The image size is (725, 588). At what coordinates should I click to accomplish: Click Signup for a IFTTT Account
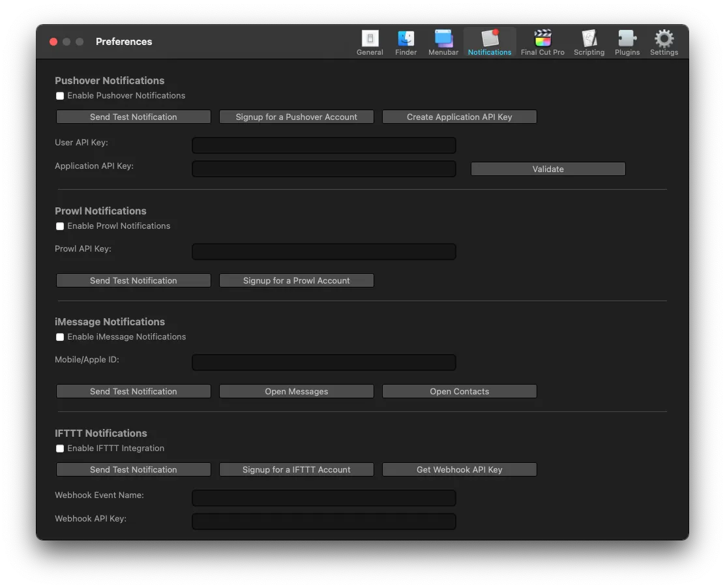(x=297, y=469)
